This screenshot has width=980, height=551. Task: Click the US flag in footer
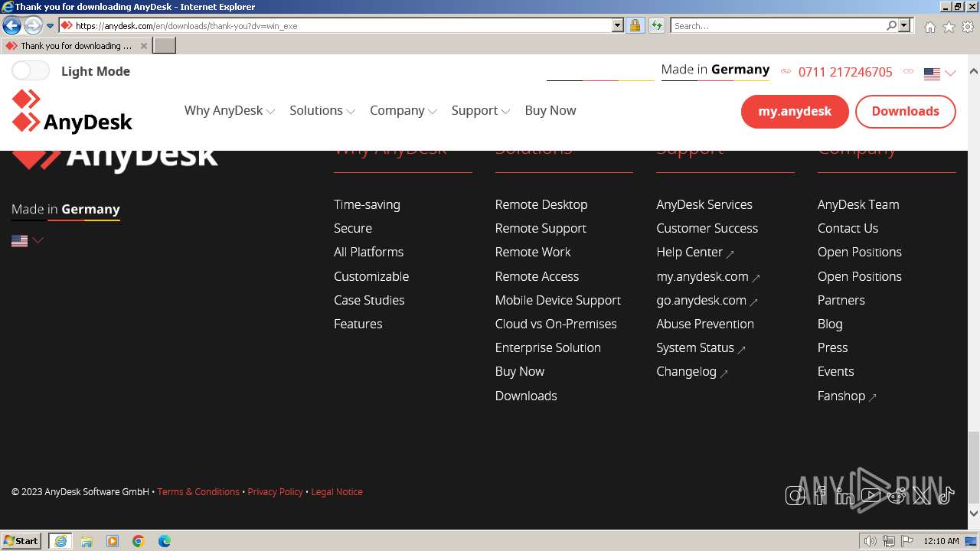click(x=19, y=241)
